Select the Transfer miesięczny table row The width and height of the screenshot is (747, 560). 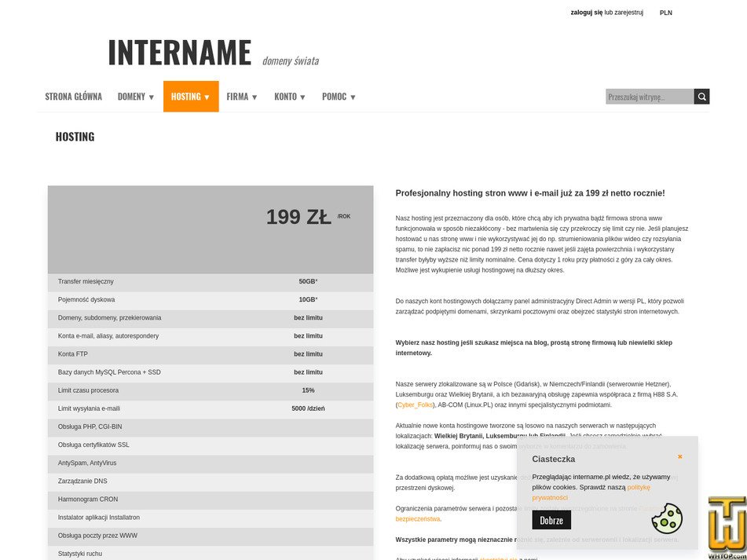click(211, 282)
